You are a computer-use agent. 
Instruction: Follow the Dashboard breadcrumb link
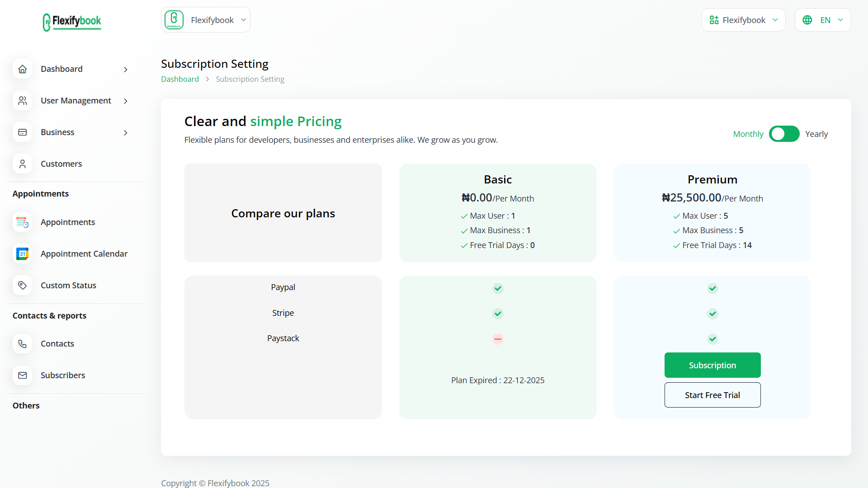click(180, 79)
